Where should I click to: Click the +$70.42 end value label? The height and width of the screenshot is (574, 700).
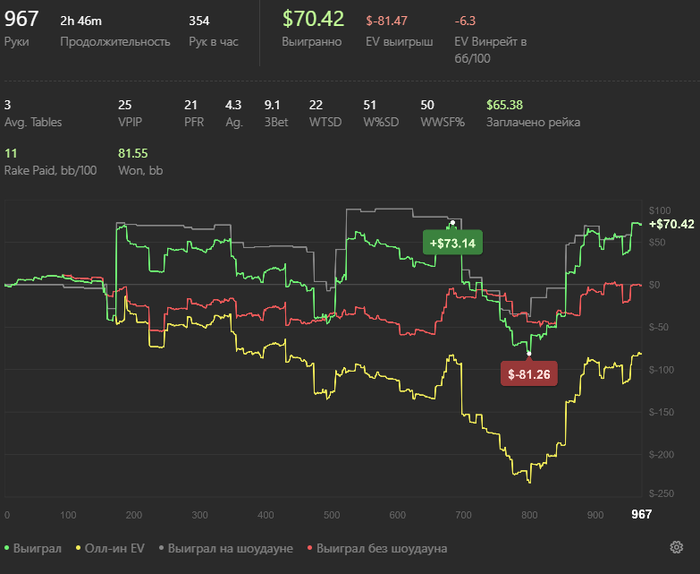point(671,224)
